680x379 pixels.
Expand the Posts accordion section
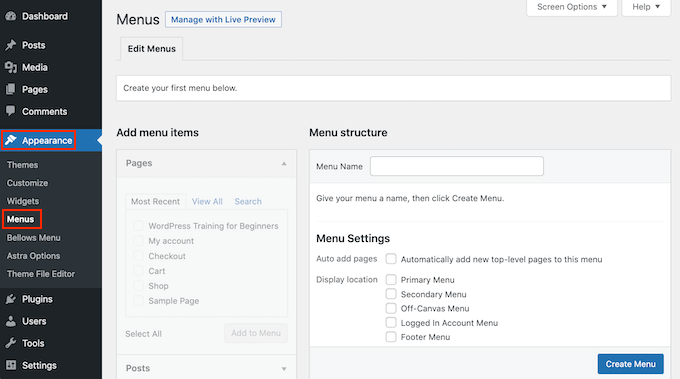pos(206,368)
